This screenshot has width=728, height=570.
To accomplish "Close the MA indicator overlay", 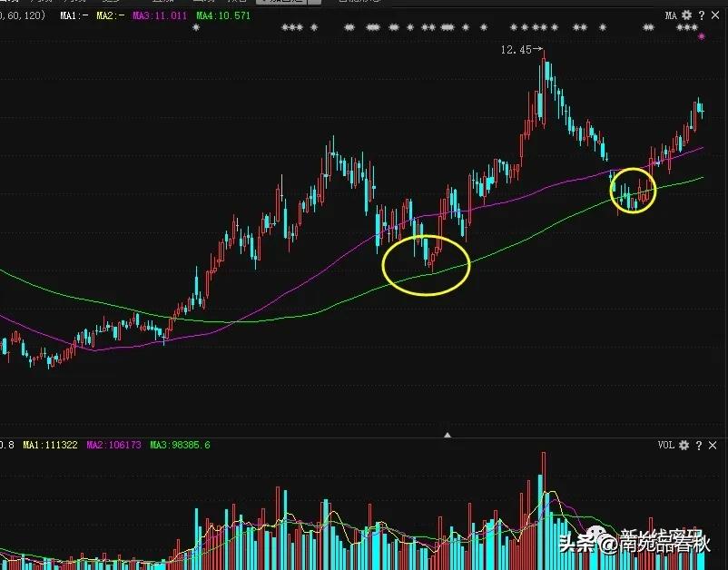I will (715, 15).
